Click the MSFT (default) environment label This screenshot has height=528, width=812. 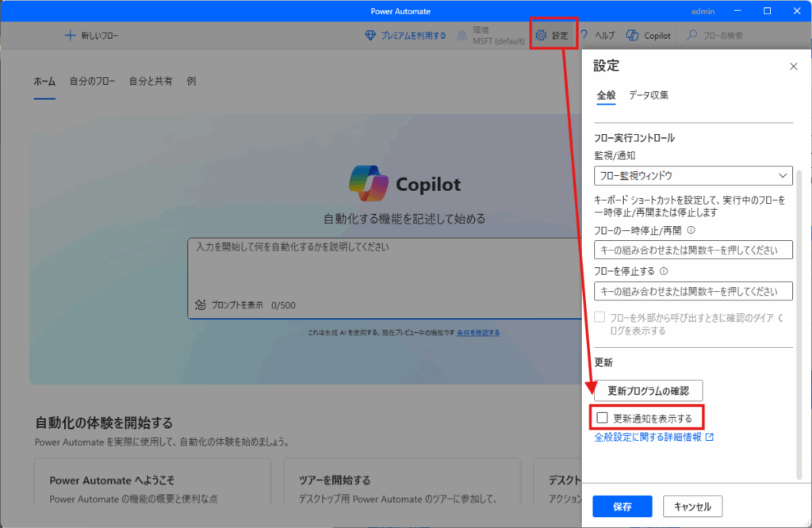point(498,41)
